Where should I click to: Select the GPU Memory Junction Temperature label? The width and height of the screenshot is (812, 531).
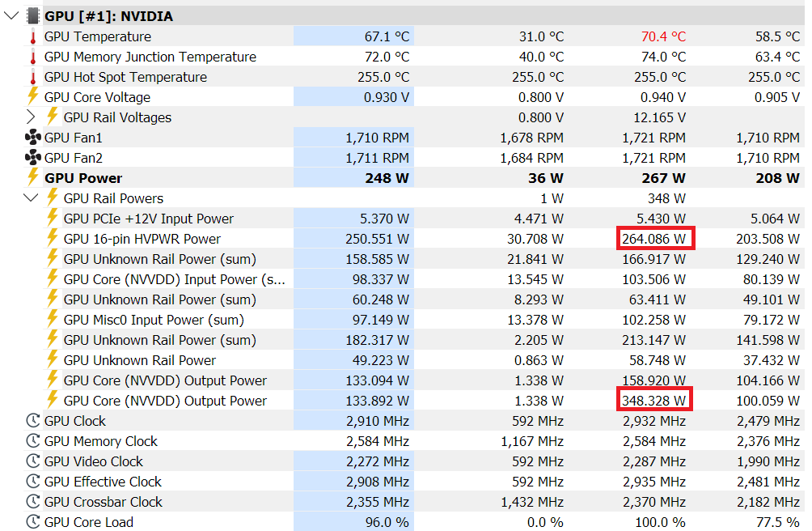click(x=150, y=57)
